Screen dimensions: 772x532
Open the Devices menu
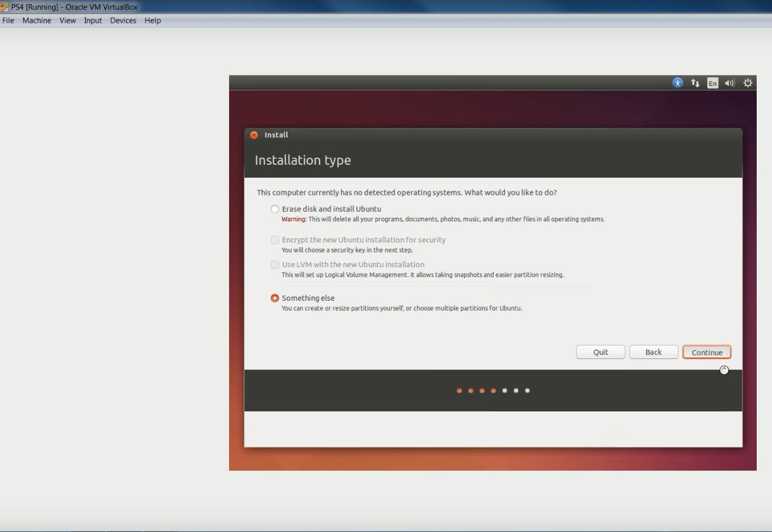(123, 20)
